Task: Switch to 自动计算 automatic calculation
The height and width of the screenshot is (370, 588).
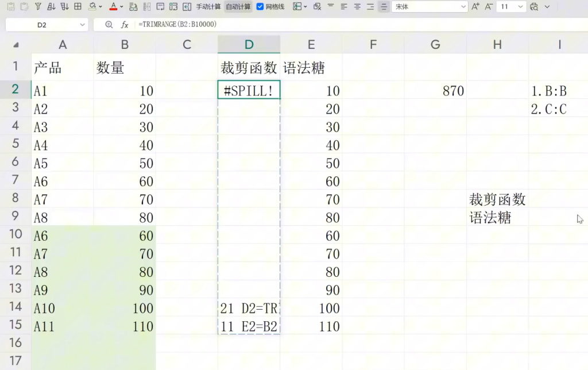Action: (238, 7)
